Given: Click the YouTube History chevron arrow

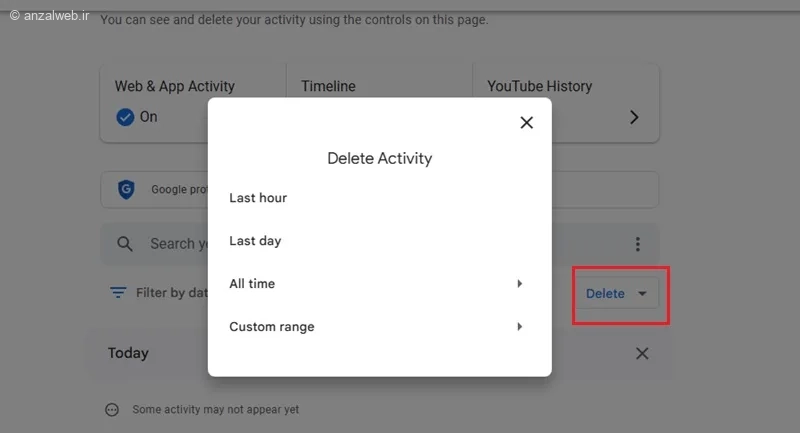Looking at the screenshot, I should pos(634,117).
